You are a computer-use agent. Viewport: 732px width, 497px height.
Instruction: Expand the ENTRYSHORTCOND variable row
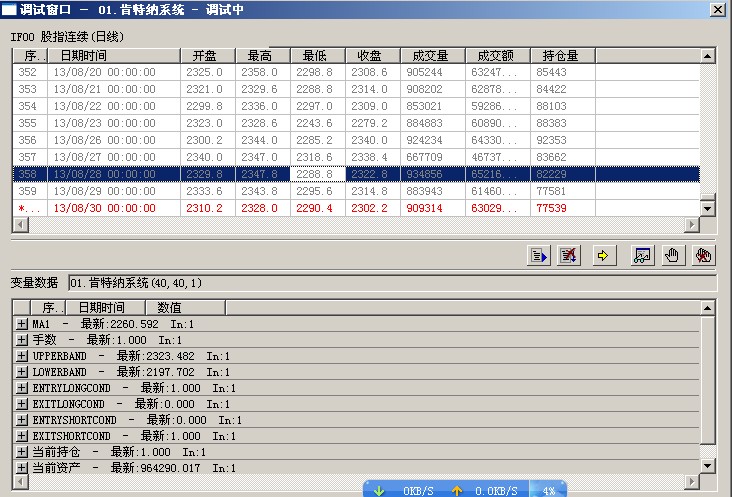[21, 420]
